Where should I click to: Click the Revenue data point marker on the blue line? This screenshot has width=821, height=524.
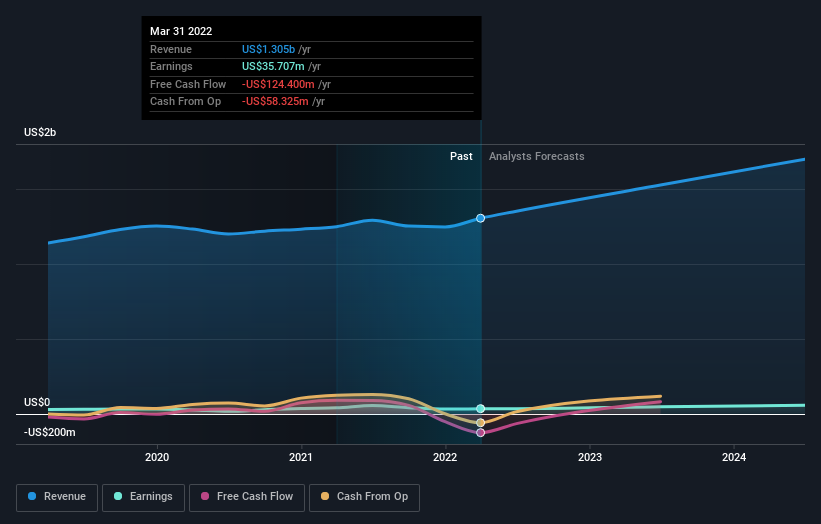point(480,218)
